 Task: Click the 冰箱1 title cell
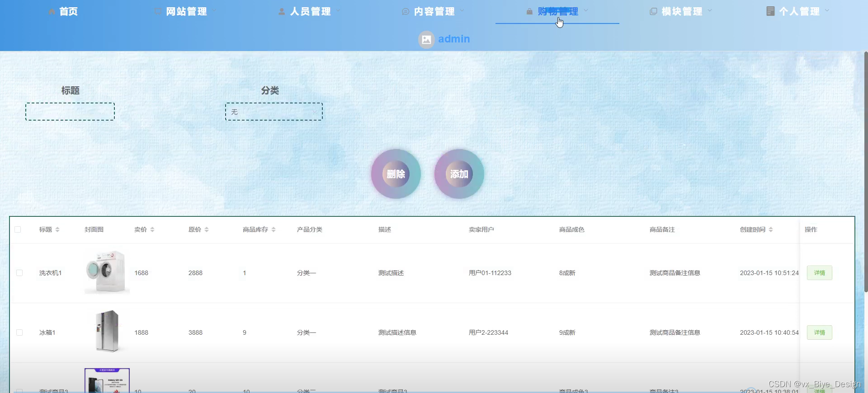47,332
